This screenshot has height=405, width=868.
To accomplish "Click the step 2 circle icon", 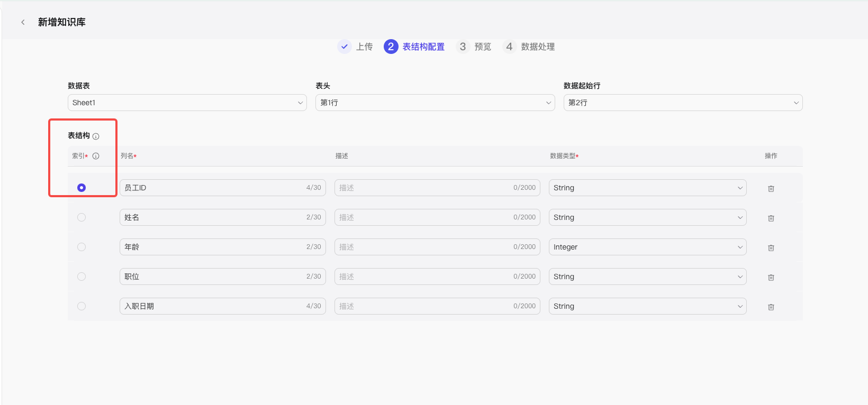I will coord(391,47).
